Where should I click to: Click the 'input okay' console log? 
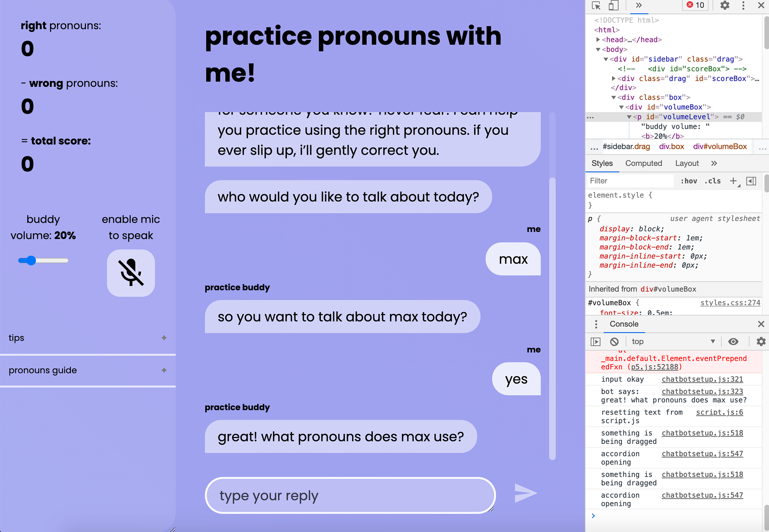coord(622,379)
